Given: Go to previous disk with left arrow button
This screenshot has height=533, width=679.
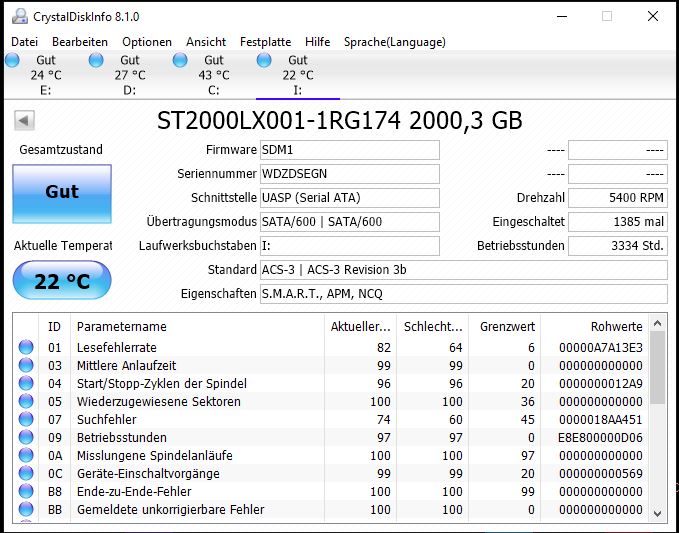Looking at the screenshot, I should tap(24, 120).
